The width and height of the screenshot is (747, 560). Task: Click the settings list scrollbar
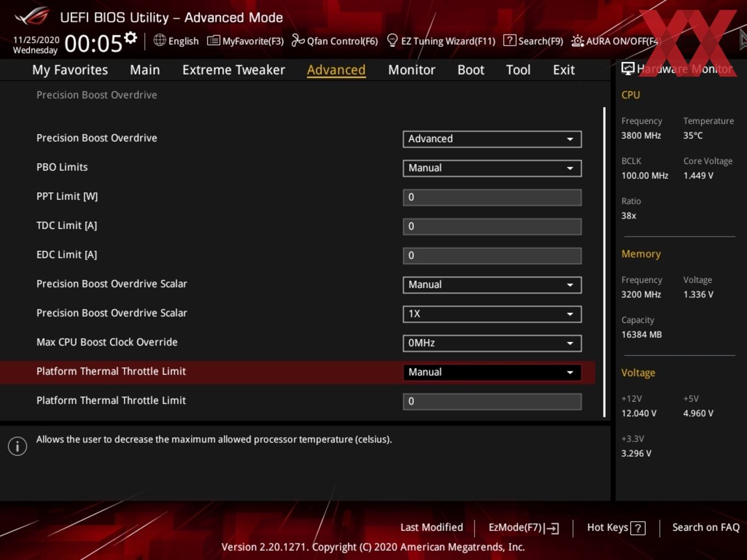(604, 262)
